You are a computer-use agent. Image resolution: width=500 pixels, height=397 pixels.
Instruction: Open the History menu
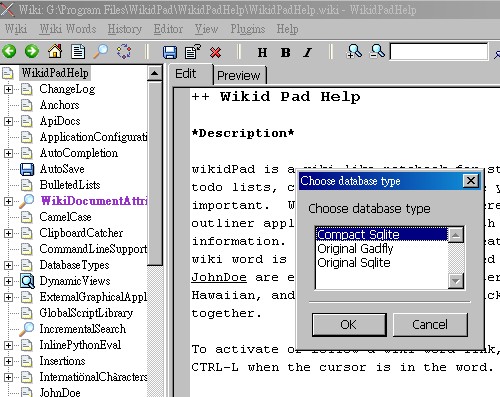click(125, 29)
